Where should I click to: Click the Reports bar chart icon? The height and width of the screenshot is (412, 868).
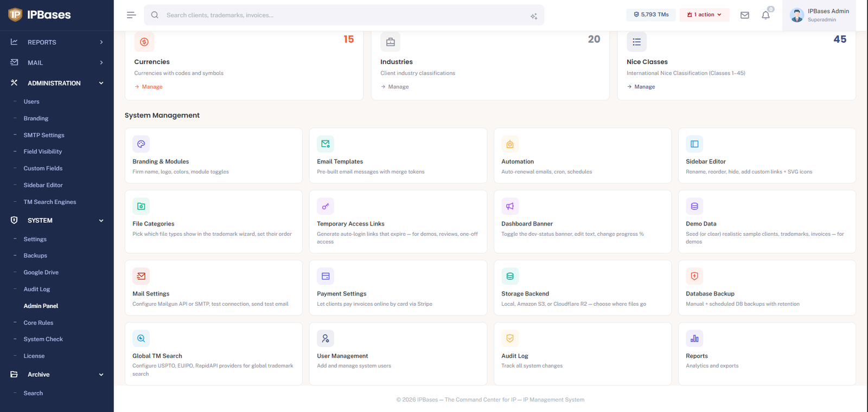tap(694, 338)
